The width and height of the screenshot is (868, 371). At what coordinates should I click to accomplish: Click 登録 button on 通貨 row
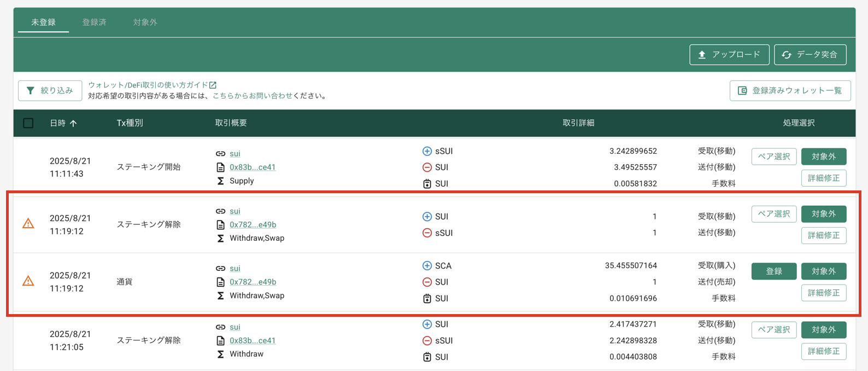click(774, 271)
